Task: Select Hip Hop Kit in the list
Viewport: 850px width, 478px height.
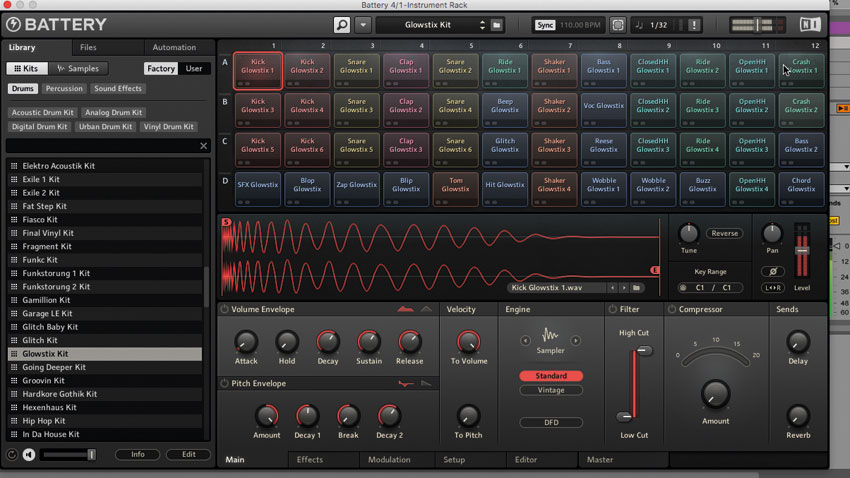Action: click(105, 421)
